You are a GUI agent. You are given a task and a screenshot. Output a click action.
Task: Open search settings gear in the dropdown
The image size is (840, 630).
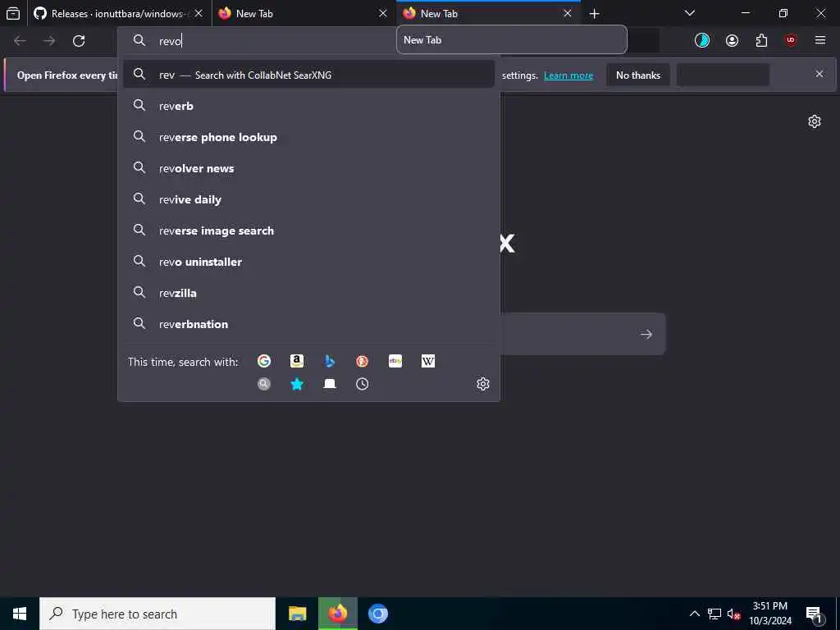[x=483, y=384]
